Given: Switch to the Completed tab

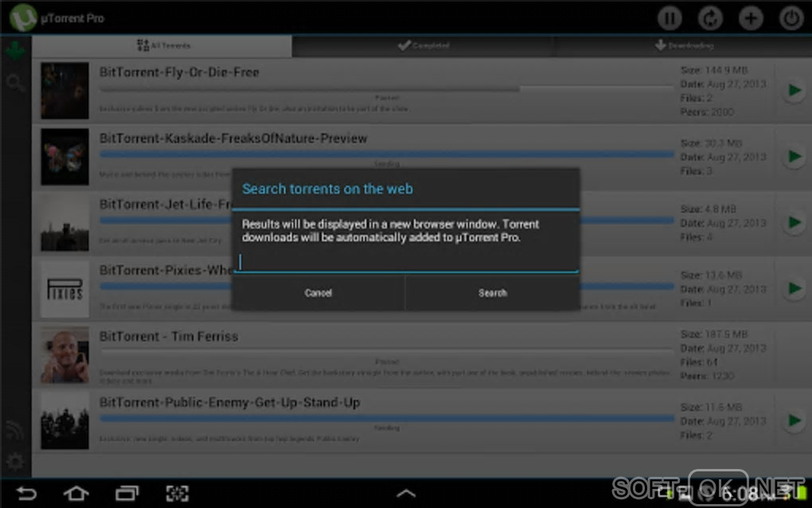Looking at the screenshot, I should pyautogui.click(x=424, y=45).
